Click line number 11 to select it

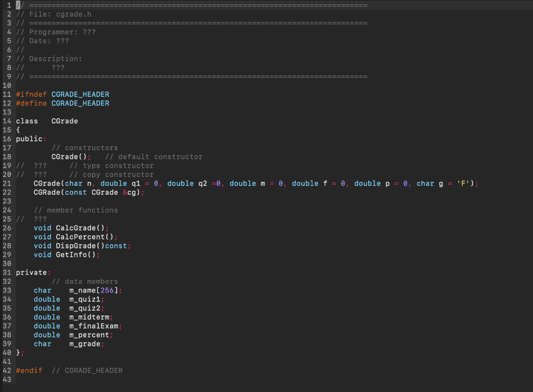pos(8,94)
